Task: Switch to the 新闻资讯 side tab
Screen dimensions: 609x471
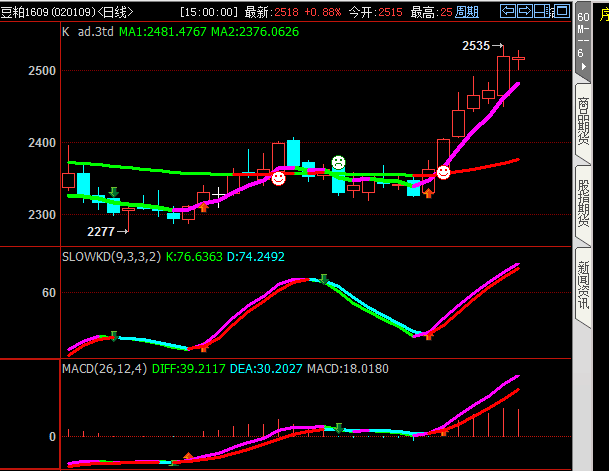Action: click(583, 285)
